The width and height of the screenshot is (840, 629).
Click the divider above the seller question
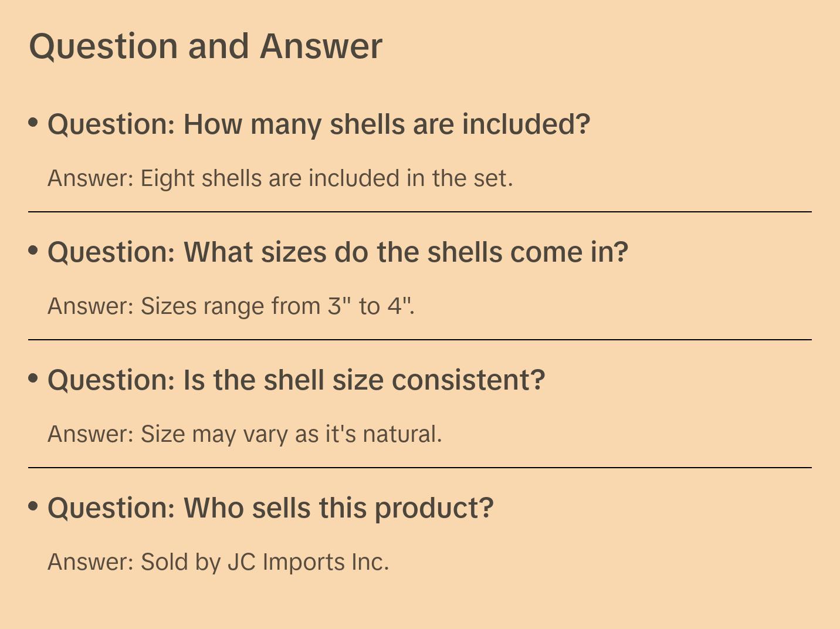point(420,468)
